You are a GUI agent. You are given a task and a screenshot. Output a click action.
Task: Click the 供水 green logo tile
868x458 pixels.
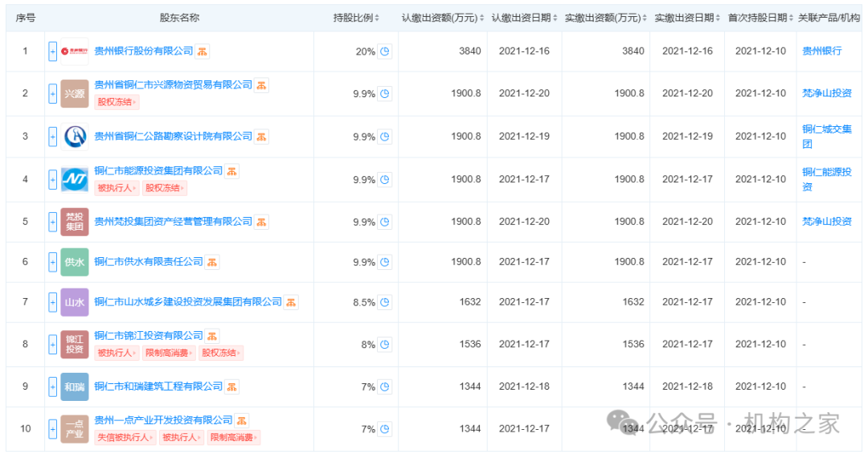[x=74, y=262]
